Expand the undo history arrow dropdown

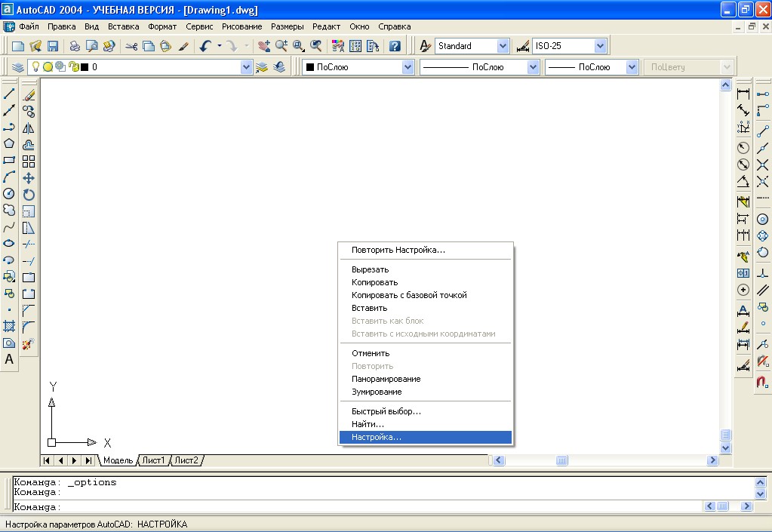pyautogui.click(x=220, y=46)
